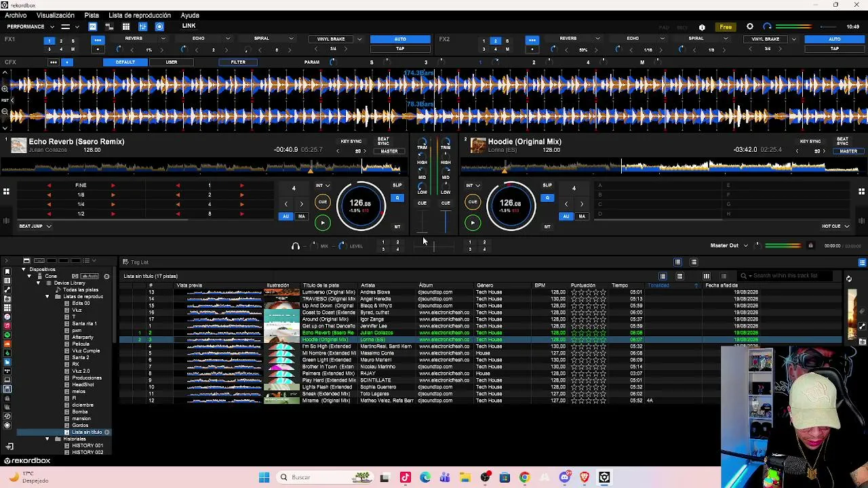Click the recording panel icon in toolbar
Viewport: 868px width, 488px height.
coord(159,26)
